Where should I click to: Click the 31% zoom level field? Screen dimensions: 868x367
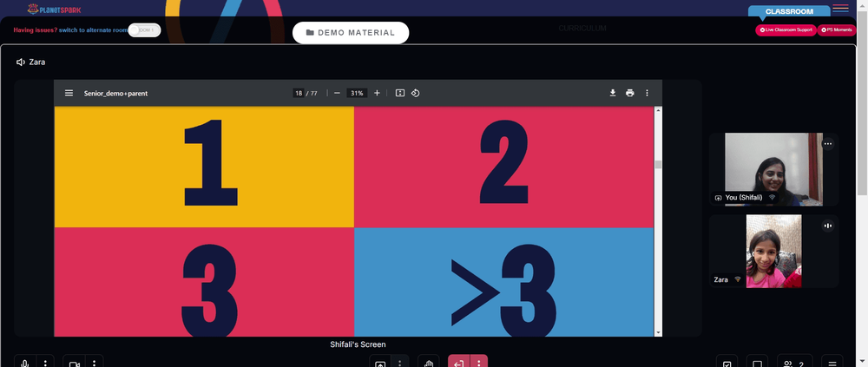[357, 93]
